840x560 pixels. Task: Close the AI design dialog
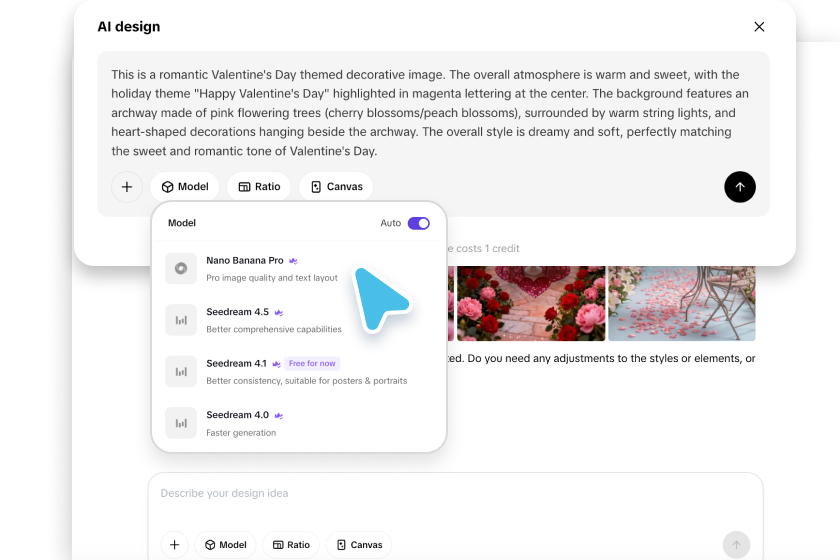[x=759, y=27]
